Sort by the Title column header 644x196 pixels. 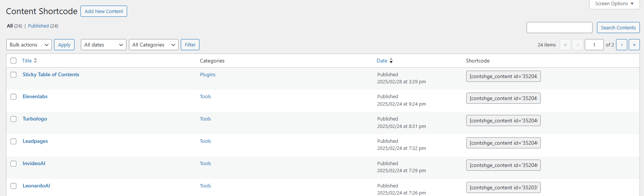27,61
